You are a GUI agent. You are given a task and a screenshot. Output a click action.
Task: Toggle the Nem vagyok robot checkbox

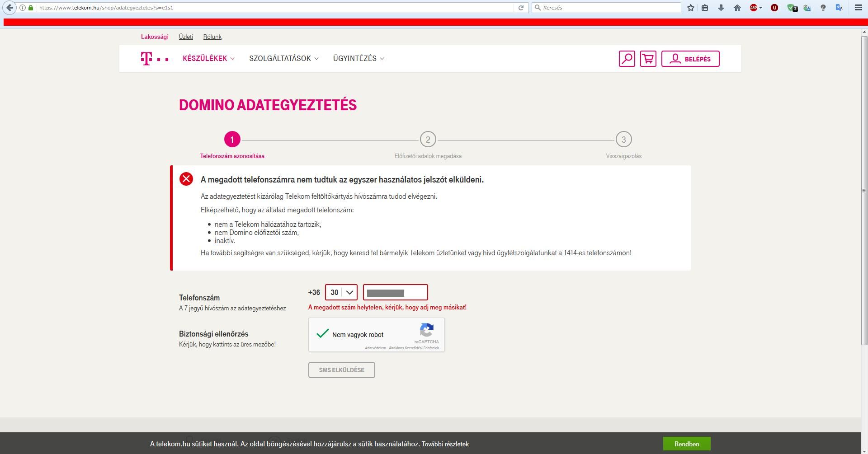tap(322, 334)
